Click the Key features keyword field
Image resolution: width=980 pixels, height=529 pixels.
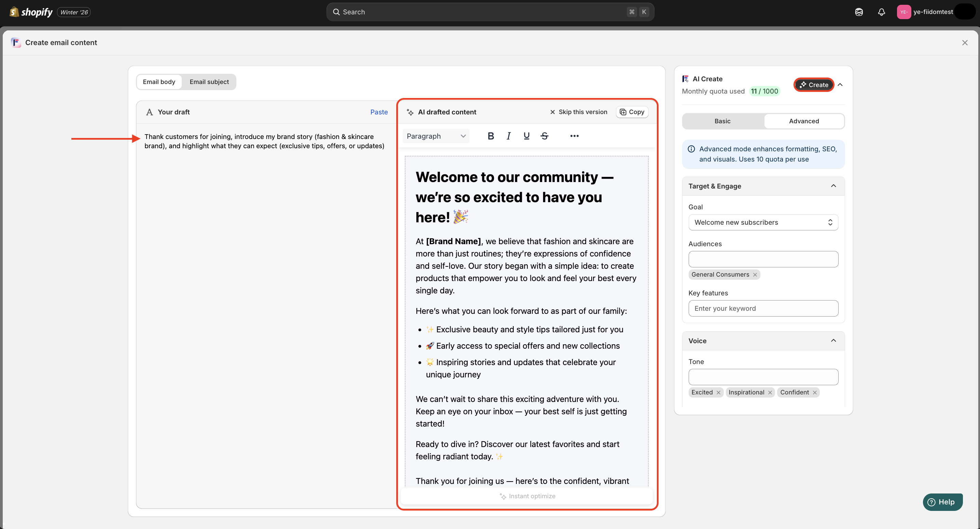763,308
